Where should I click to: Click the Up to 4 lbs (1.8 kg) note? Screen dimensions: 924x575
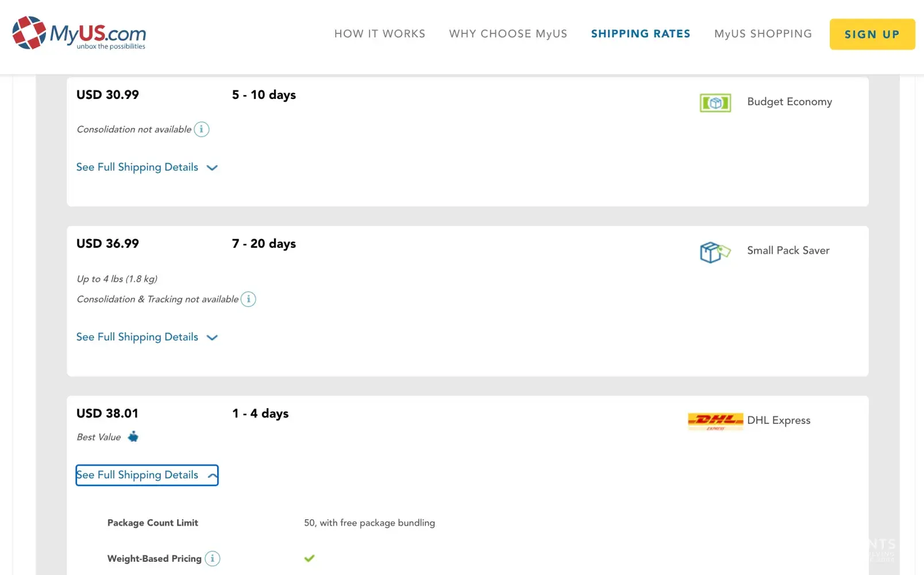117,279
